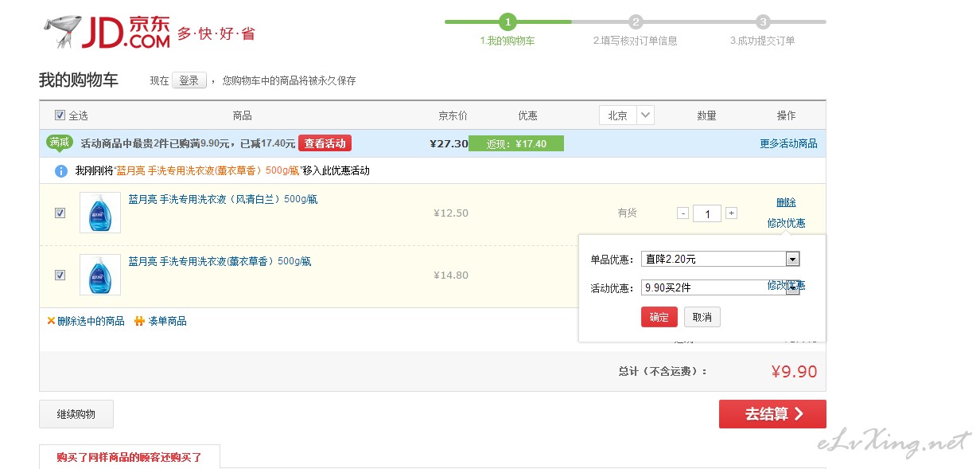Uncheck the 薰衣草香 detergent item checkbox

tap(60, 275)
